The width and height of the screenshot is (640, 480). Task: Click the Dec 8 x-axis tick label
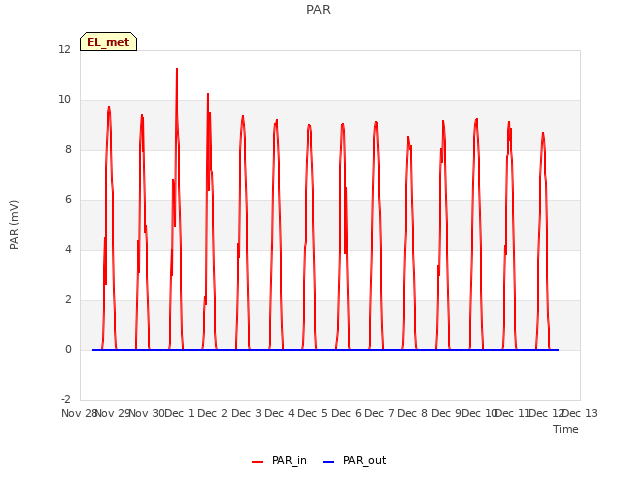413,413
